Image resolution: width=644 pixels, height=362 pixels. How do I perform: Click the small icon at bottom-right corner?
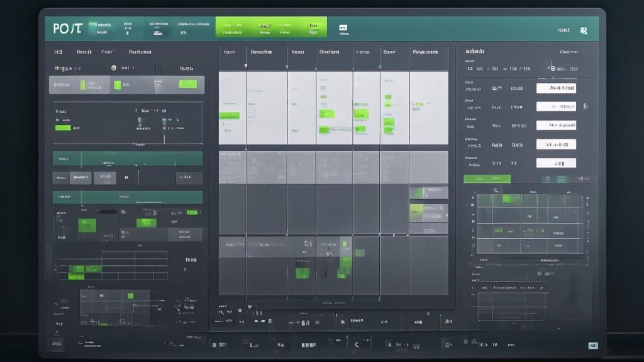tap(592, 345)
